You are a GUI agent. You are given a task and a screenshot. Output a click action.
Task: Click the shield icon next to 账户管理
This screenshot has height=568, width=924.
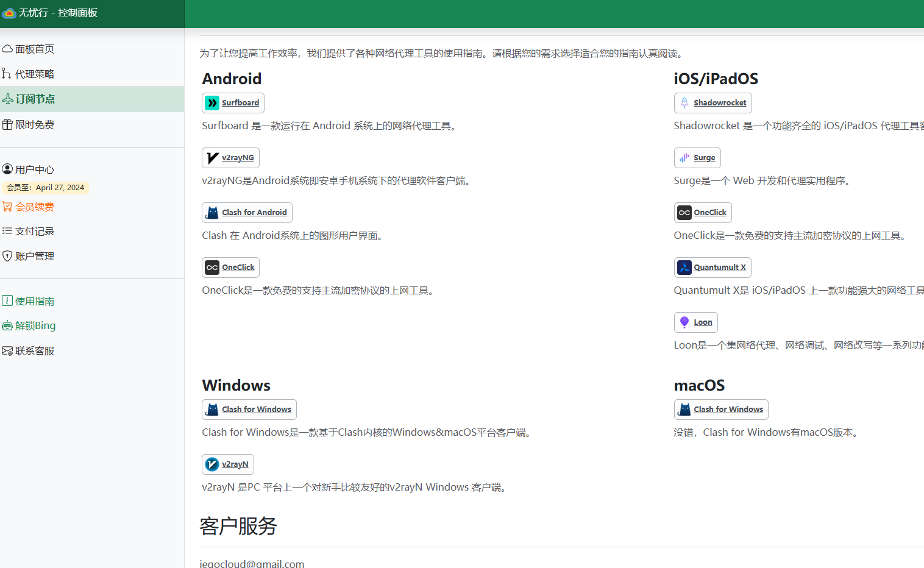(7, 256)
